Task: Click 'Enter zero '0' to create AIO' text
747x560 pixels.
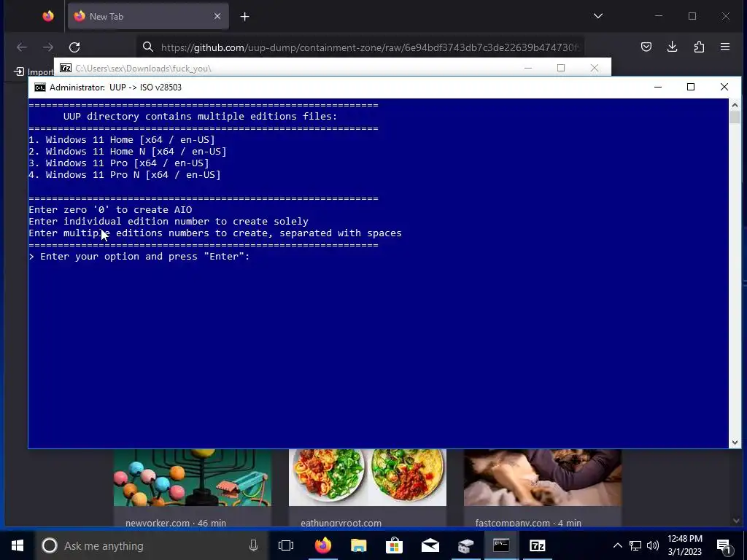Action: (x=111, y=209)
